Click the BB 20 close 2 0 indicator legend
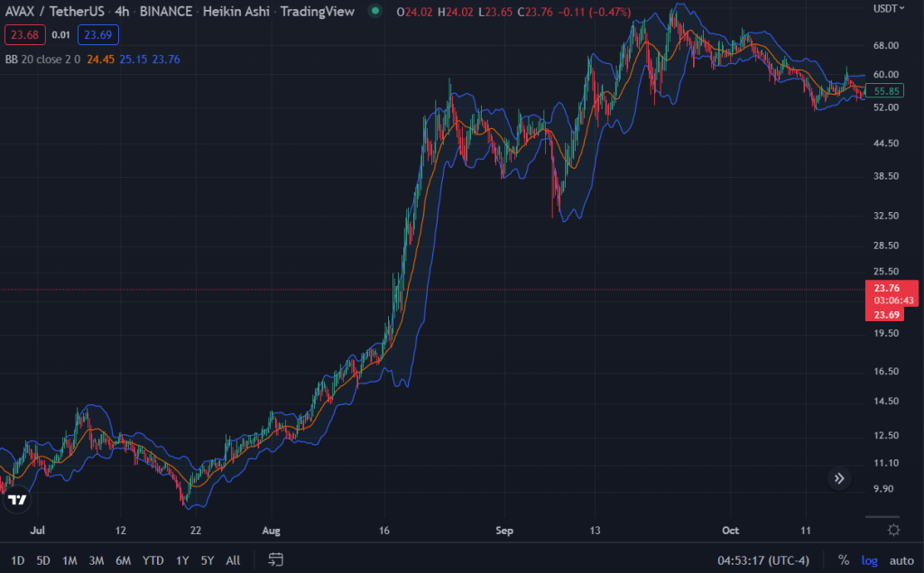Viewport: 924px width, 573px height. click(x=42, y=59)
